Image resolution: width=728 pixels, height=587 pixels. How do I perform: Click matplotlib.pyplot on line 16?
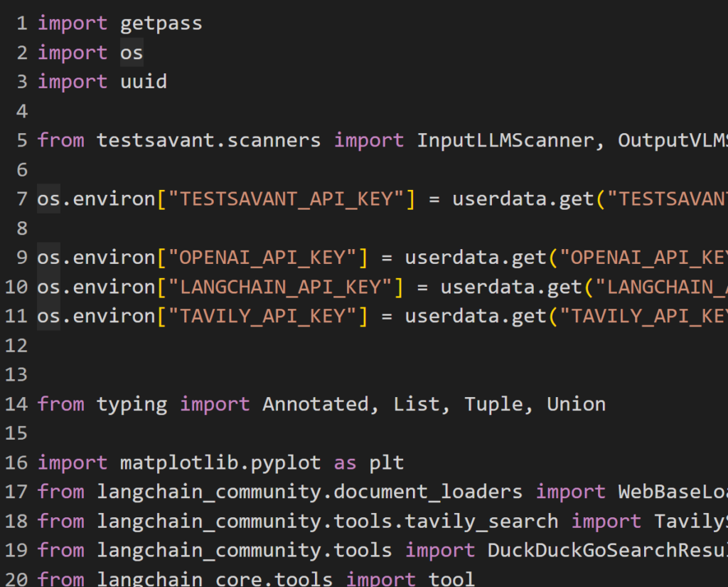click(220, 462)
